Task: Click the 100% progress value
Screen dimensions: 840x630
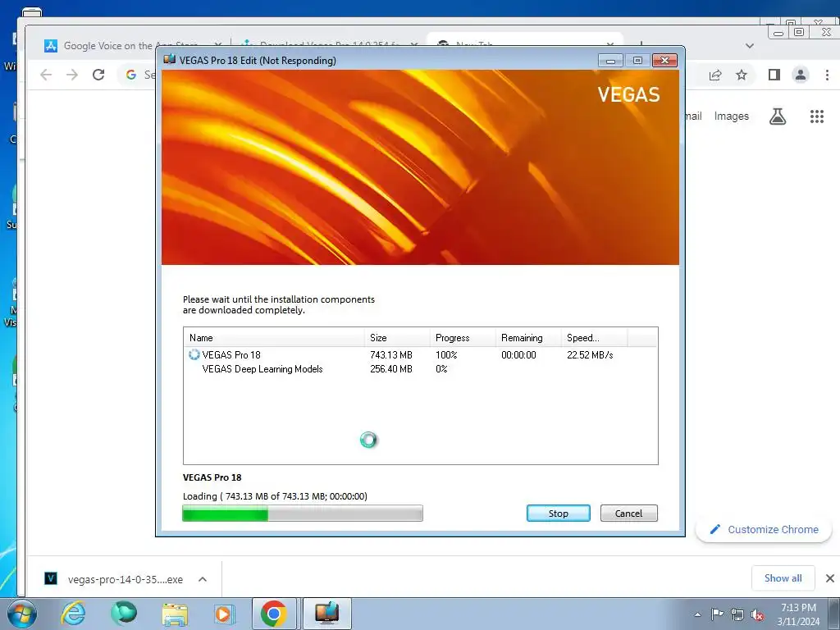Action: click(446, 354)
